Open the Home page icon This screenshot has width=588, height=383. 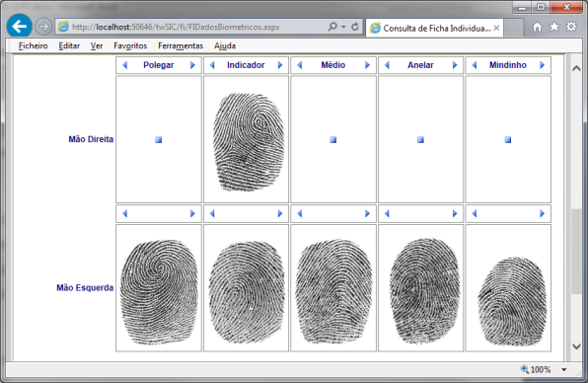point(537,27)
